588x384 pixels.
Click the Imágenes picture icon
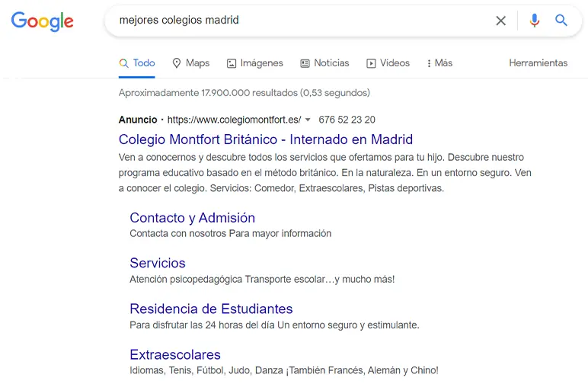(x=232, y=63)
